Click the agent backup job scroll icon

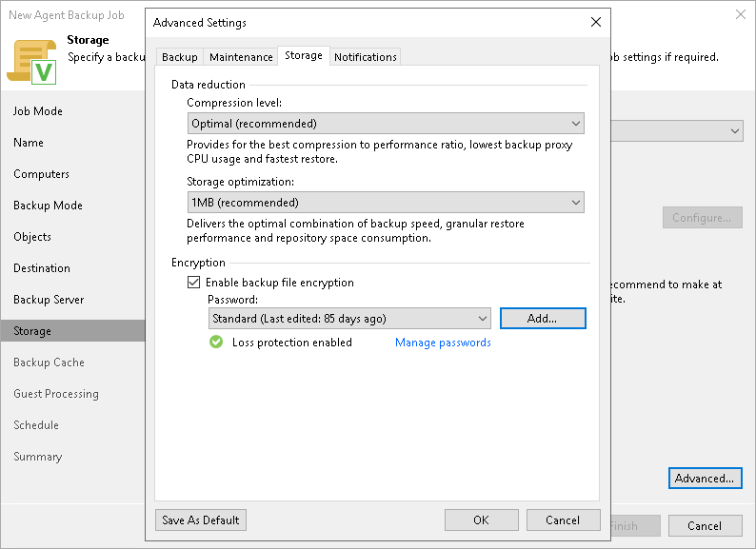click(x=31, y=62)
